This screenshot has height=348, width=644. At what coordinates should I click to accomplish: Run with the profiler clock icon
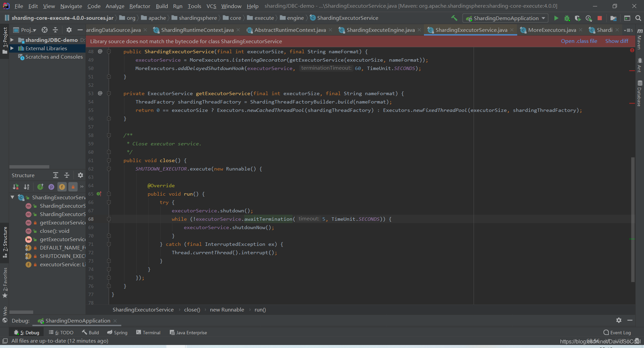coord(589,18)
